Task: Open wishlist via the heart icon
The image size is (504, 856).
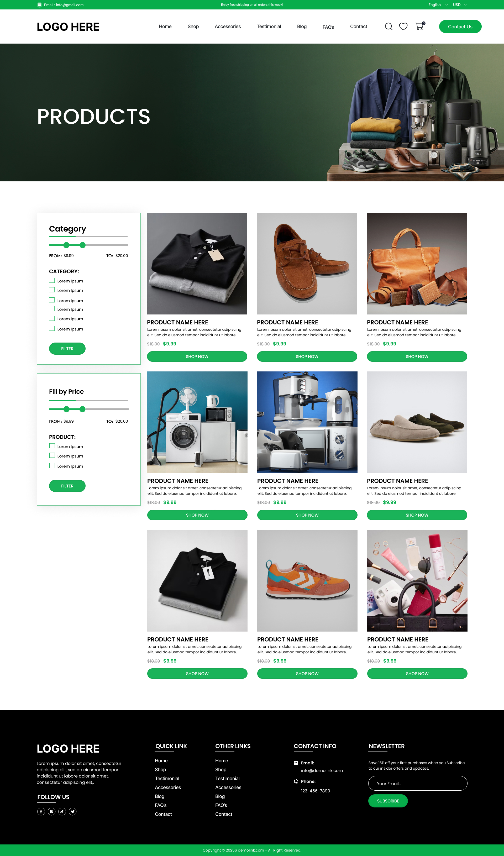Action: click(403, 27)
